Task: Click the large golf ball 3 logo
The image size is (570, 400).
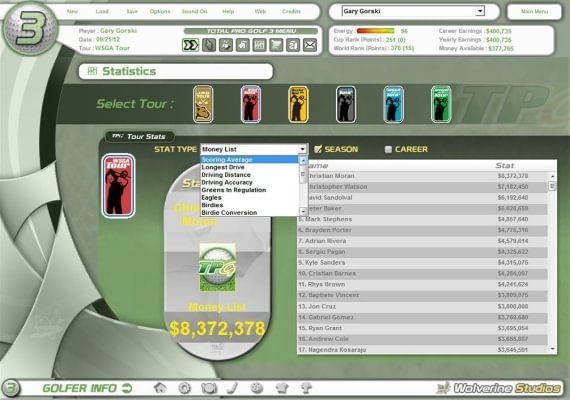Action: (x=31, y=29)
